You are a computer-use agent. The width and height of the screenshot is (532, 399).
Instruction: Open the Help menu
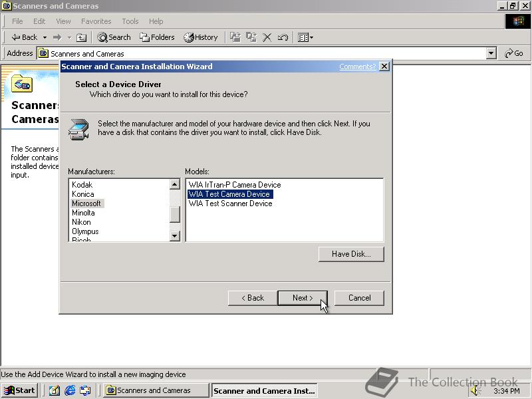point(156,21)
